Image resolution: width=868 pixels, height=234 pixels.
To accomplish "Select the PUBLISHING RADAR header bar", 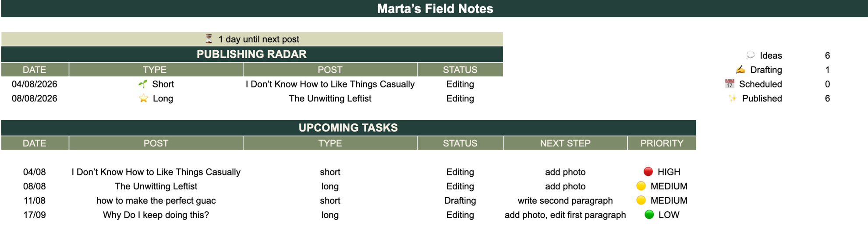I will 252,54.
